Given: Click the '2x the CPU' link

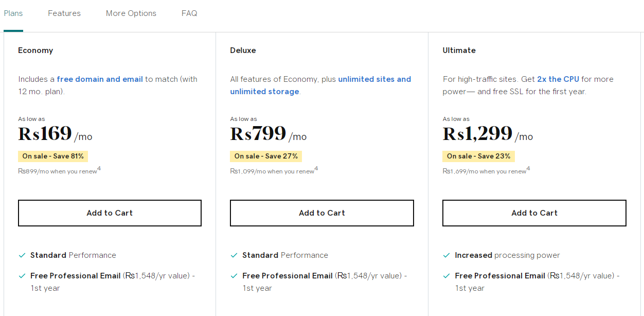Looking at the screenshot, I should [x=558, y=79].
